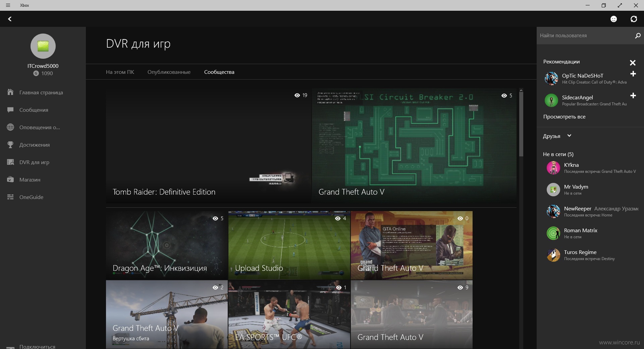
Task: Open SidecarAngel avatar
Action: tap(551, 100)
